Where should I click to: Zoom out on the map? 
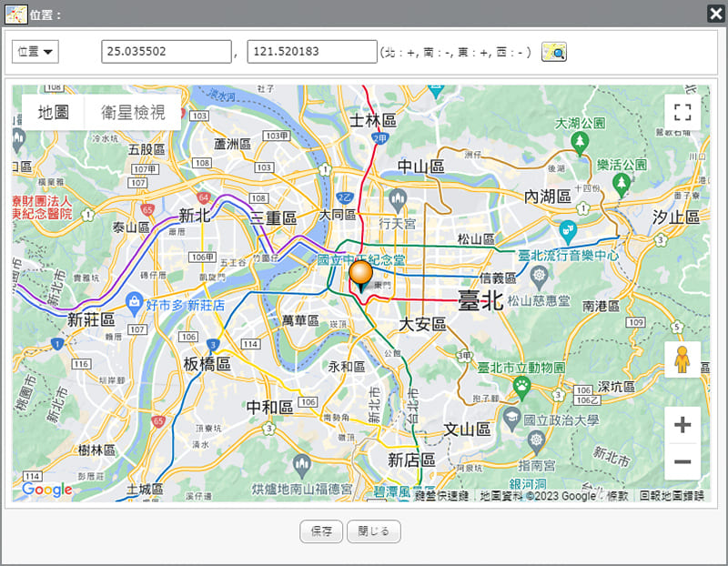(x=682, y=461)
